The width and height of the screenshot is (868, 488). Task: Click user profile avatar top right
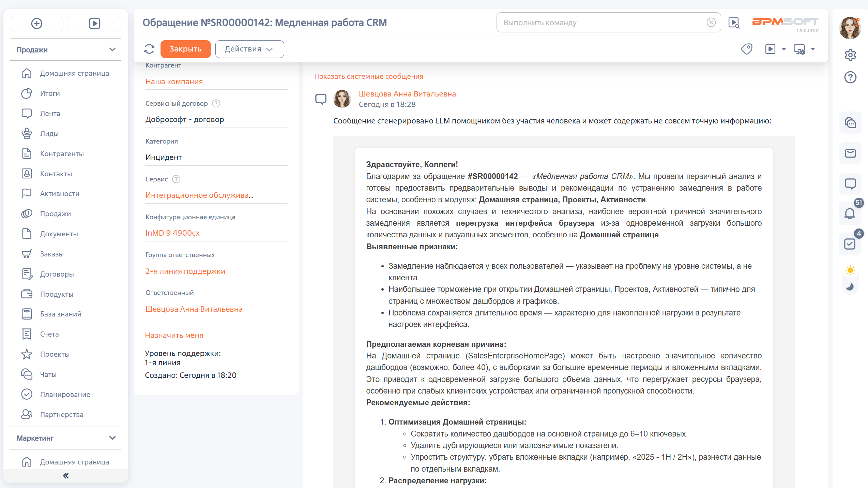850,28
